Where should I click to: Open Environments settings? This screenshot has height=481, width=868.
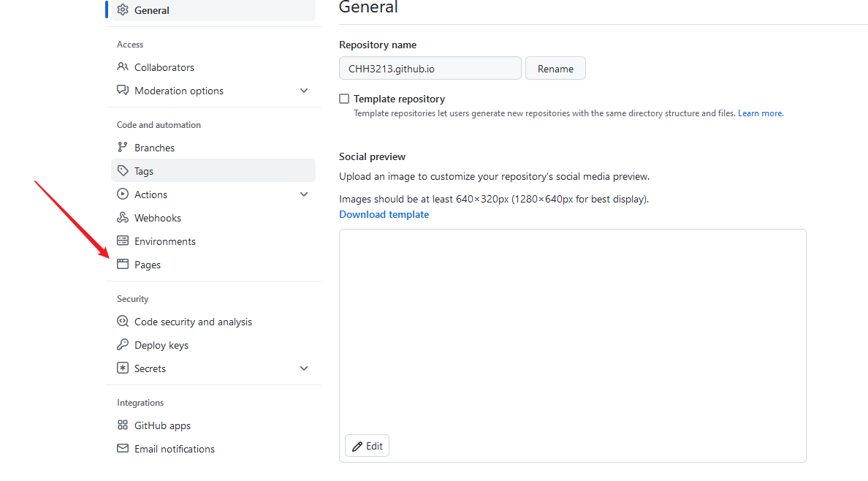pyautogui.click(x=213, y=241)
